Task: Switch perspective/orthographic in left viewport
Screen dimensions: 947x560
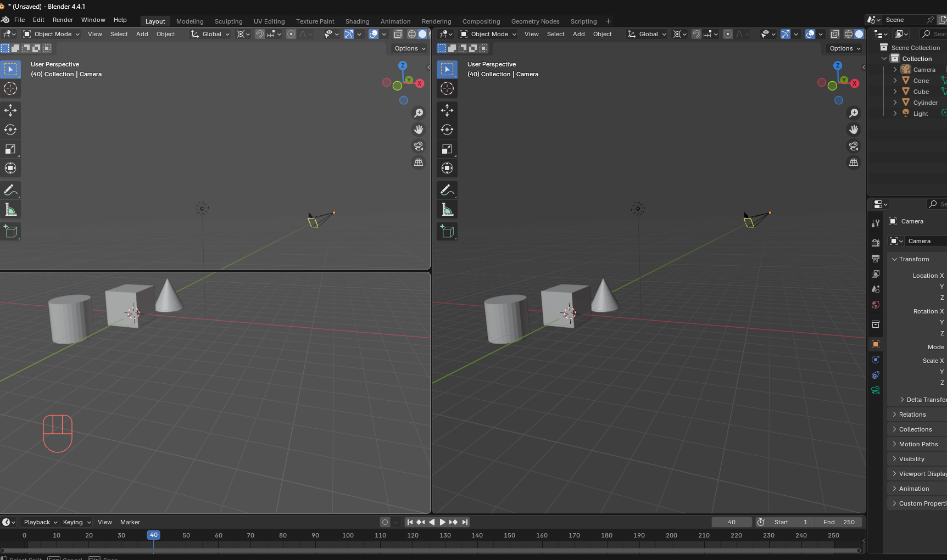Action: click(x=419, y=163)
